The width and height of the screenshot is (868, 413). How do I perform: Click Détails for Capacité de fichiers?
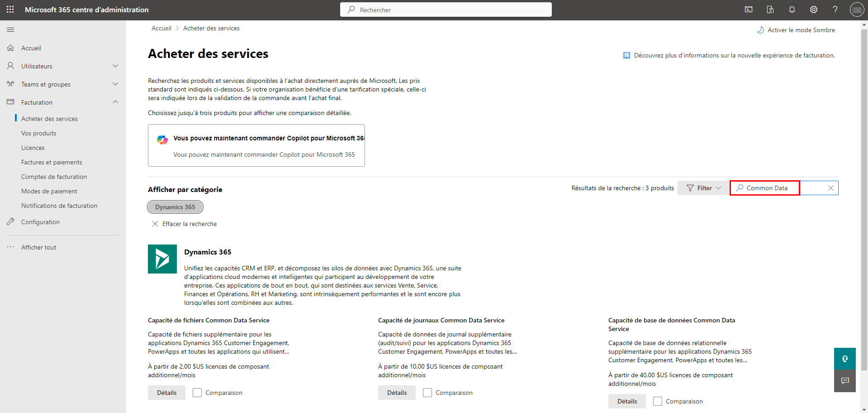coord(166,393)
